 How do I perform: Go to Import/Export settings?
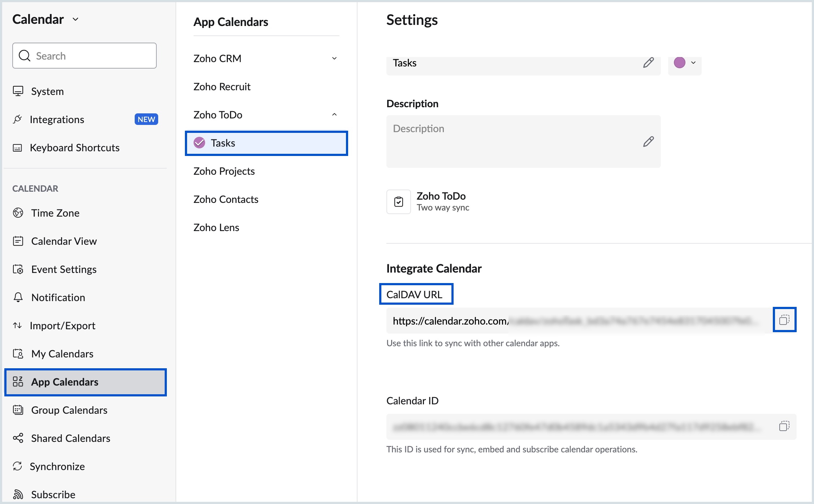coord(62,326)
